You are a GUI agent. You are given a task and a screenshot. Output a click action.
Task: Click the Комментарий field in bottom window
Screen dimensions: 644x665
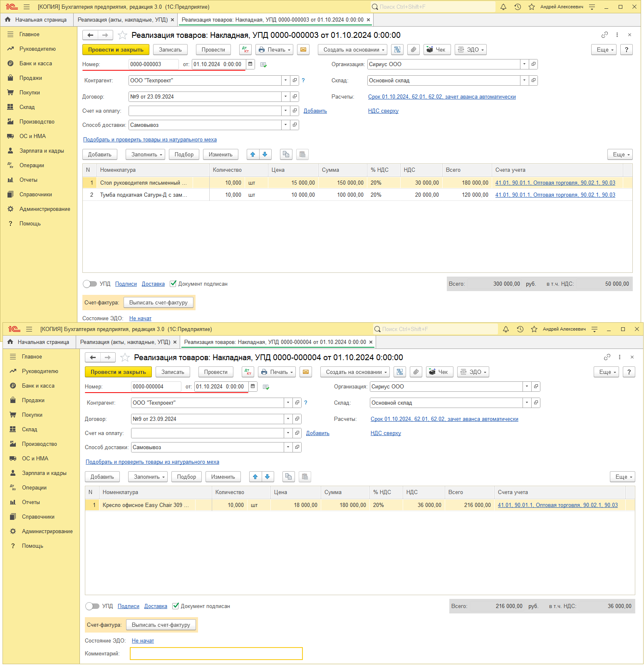click(x=216, y=653)
